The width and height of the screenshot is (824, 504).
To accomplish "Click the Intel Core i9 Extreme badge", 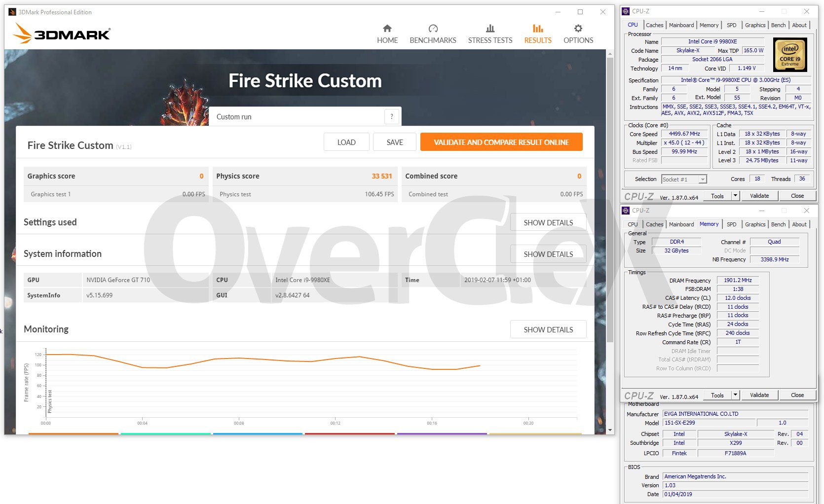I will coord(790,55).
